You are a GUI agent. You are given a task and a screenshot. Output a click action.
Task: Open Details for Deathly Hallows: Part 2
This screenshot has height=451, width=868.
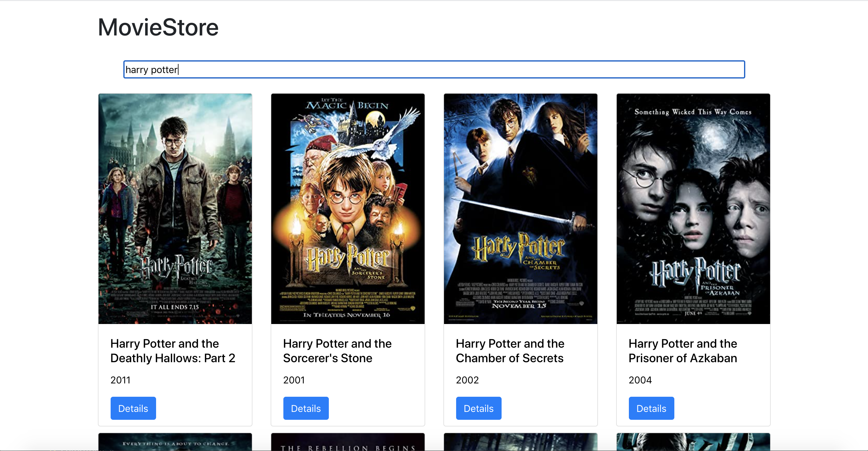coord(133,408)
